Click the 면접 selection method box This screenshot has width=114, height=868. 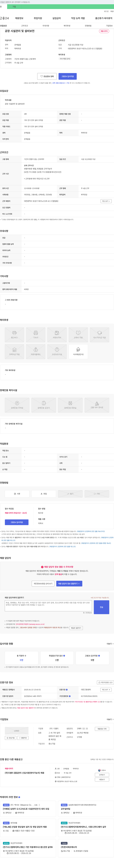(44, 494)
